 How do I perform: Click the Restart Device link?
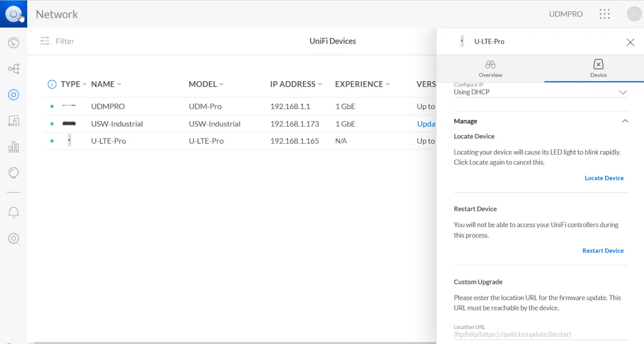click(x=603, y=251)
